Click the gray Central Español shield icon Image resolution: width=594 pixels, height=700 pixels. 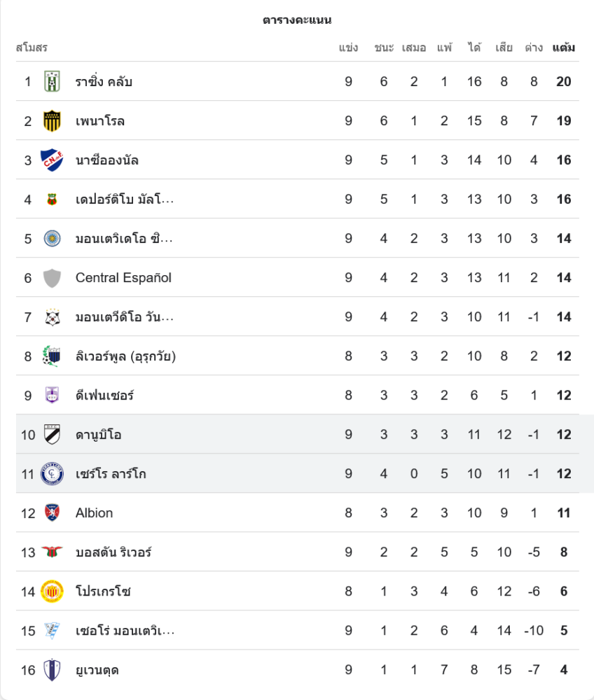[x=52, y=278]
